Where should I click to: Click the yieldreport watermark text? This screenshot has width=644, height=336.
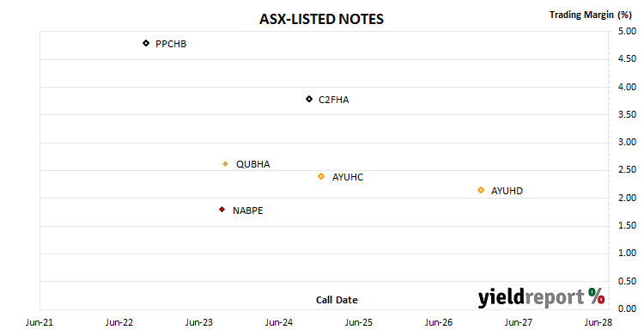coord(531,297)
